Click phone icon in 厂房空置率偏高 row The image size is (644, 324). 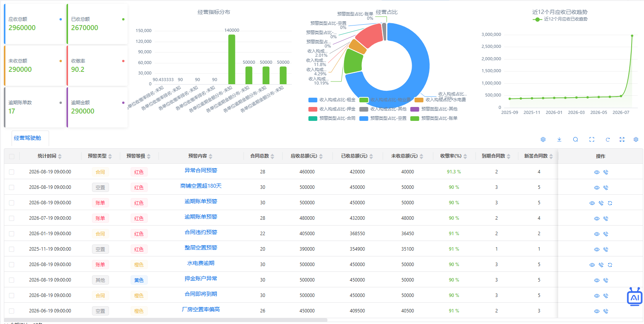pyautogui.click(x=606, y=311)
